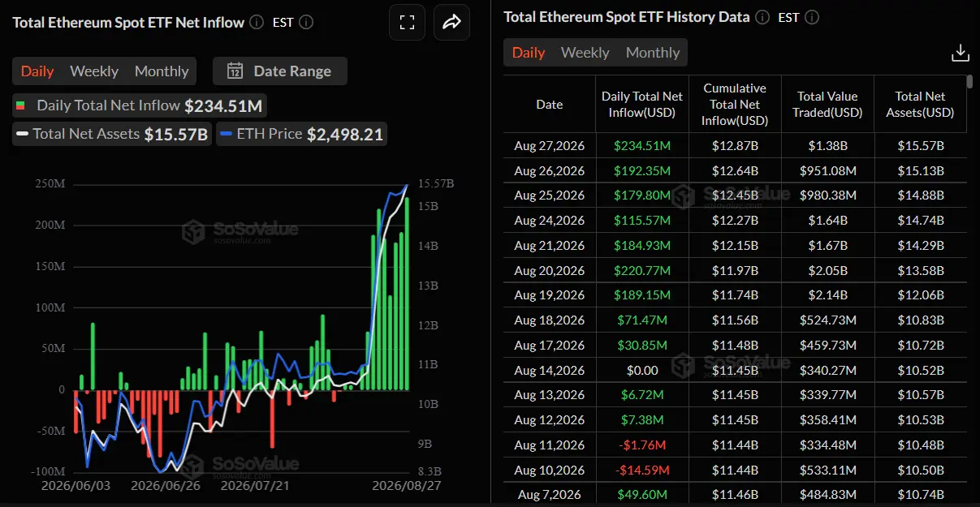
Task: Select Weekly tab in history table
Action: pyautogui.click(x=585, y=53)
